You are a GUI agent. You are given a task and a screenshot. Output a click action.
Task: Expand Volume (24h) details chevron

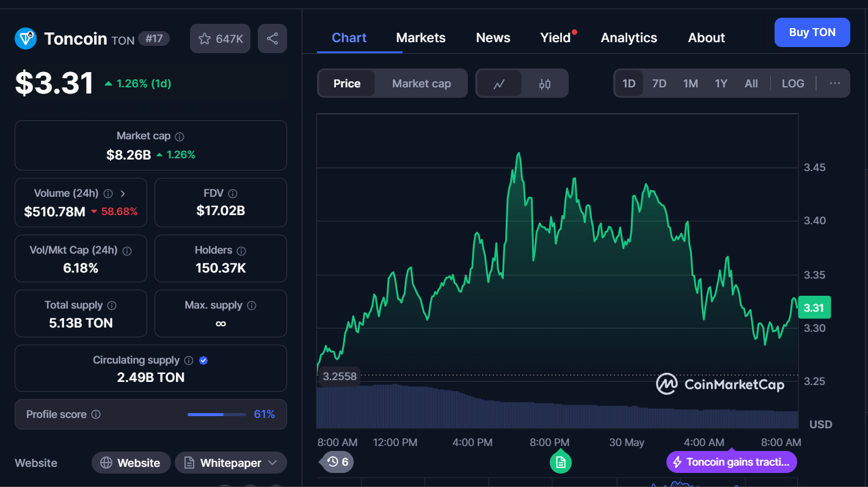[x=123, y=194]
